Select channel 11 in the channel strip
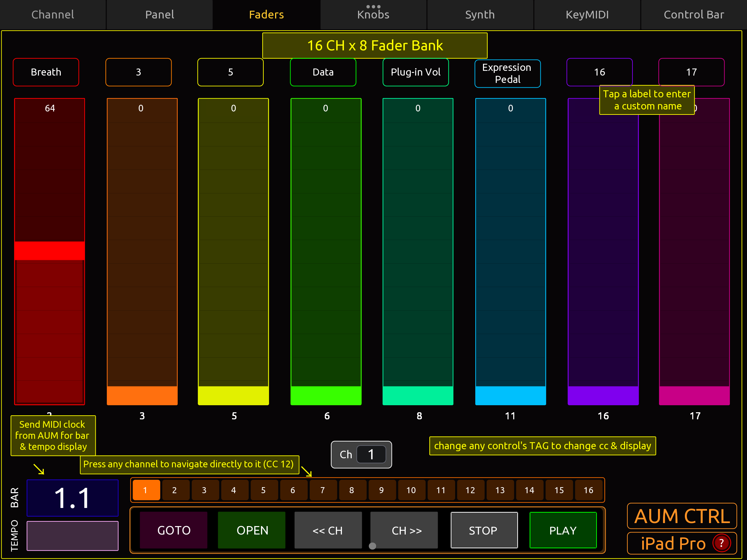Image resolution: width=747 pixels, height=560 pixels. 441,490
